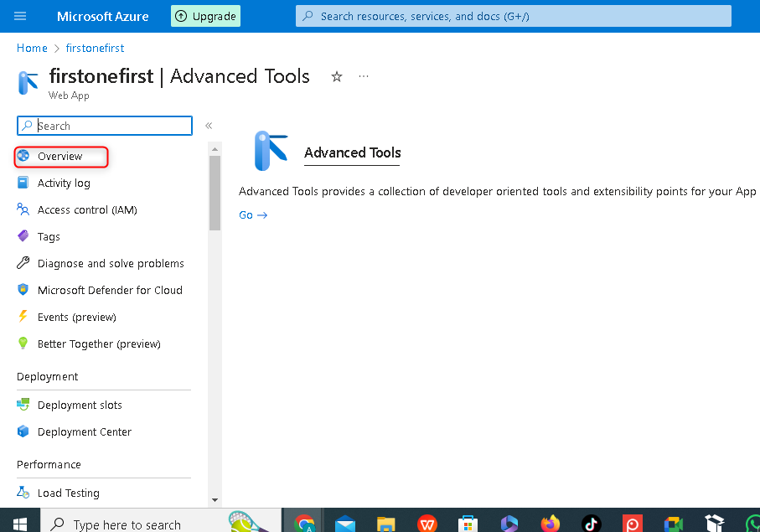Click the purple Tags icon

point(23,236)
